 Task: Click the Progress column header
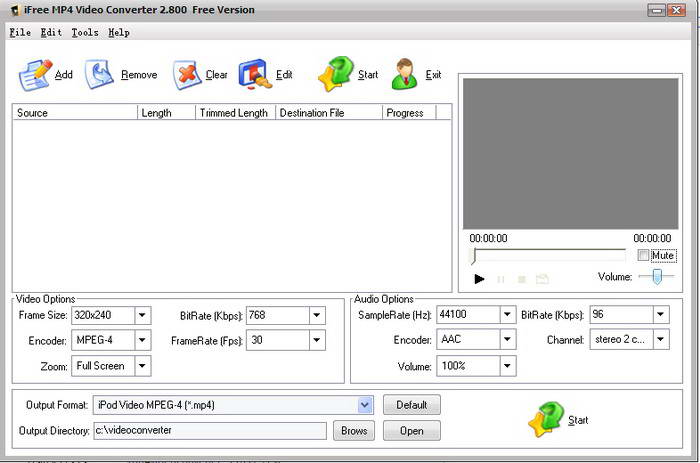coord(409,113)
